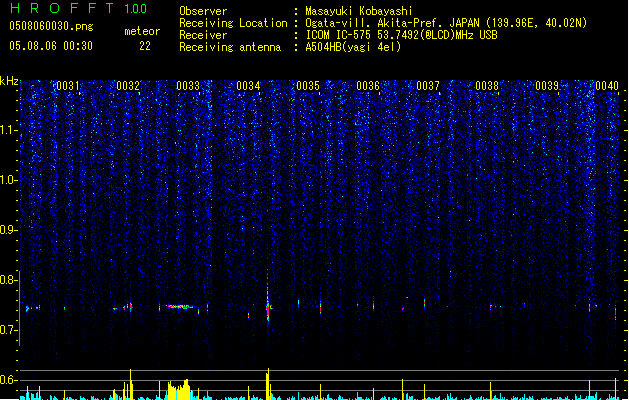This screenshot has height=400, width=629.
Task: Click the HROFFT program title
Action: pyautogui.click(x=62, y=8)
